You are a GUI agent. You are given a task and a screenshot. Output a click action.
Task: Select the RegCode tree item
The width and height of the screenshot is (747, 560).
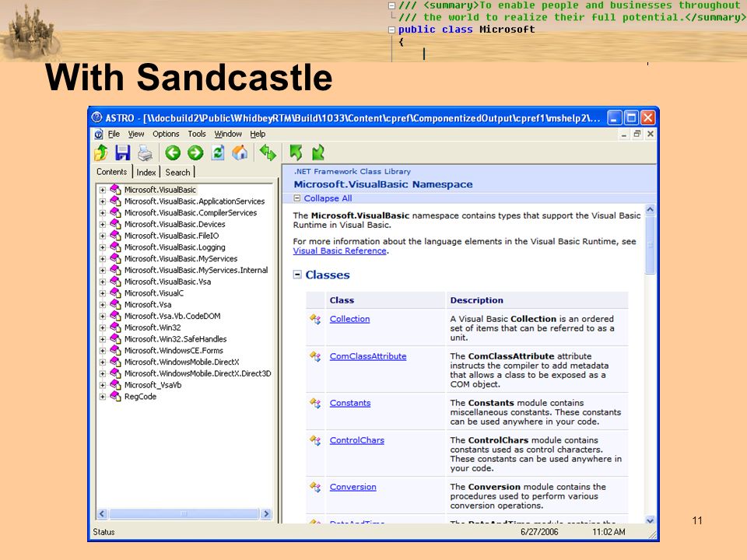[x=140, y=396]
